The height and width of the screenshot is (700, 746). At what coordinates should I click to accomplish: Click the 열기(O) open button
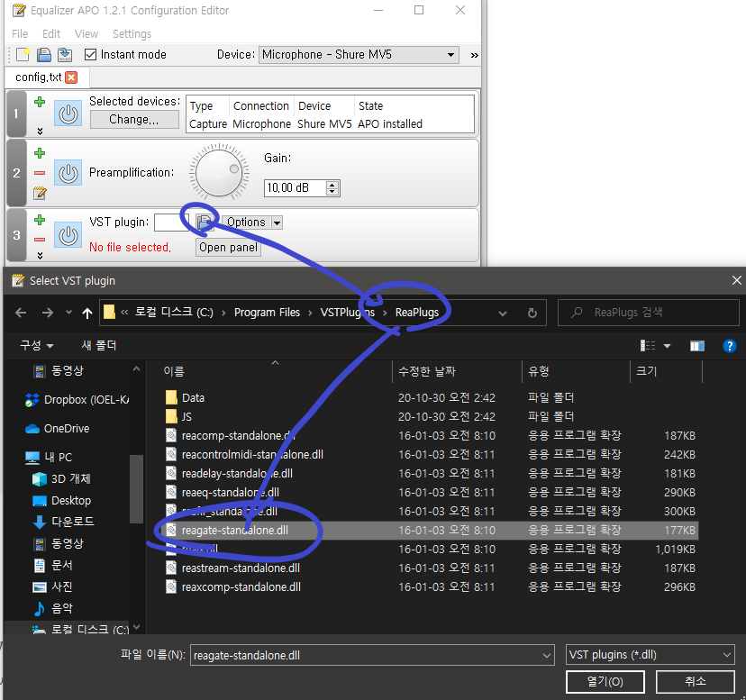(x=605, y=682)
